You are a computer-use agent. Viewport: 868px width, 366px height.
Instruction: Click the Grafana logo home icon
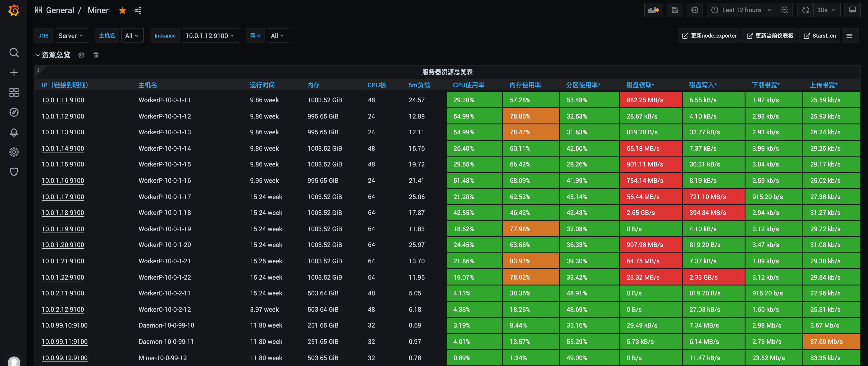click(14, 10)
